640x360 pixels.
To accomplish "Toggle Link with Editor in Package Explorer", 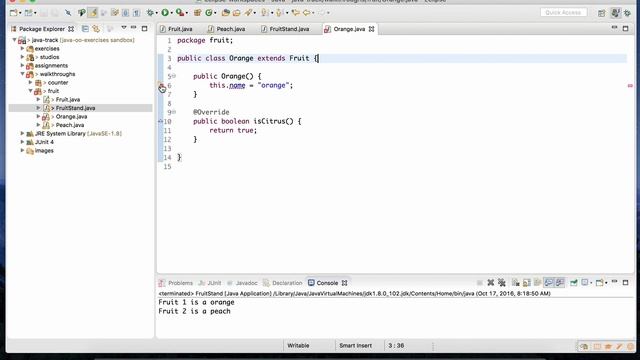I will [x=96, y=29].
